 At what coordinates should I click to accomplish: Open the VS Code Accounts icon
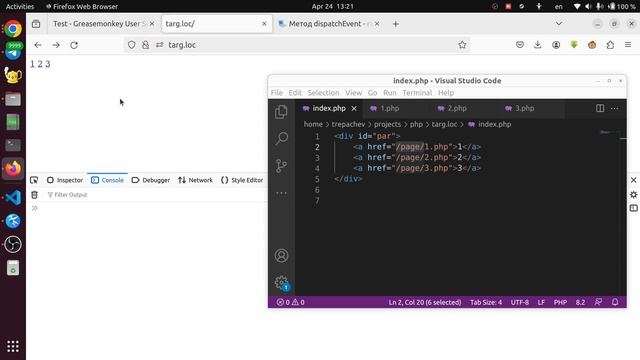point(281,256)
